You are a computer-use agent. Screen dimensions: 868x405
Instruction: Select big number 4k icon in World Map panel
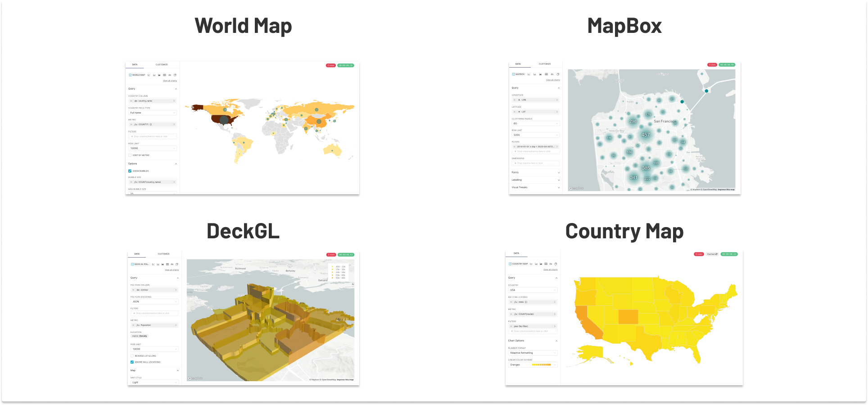pyautogui.click(x=170, y=75)
